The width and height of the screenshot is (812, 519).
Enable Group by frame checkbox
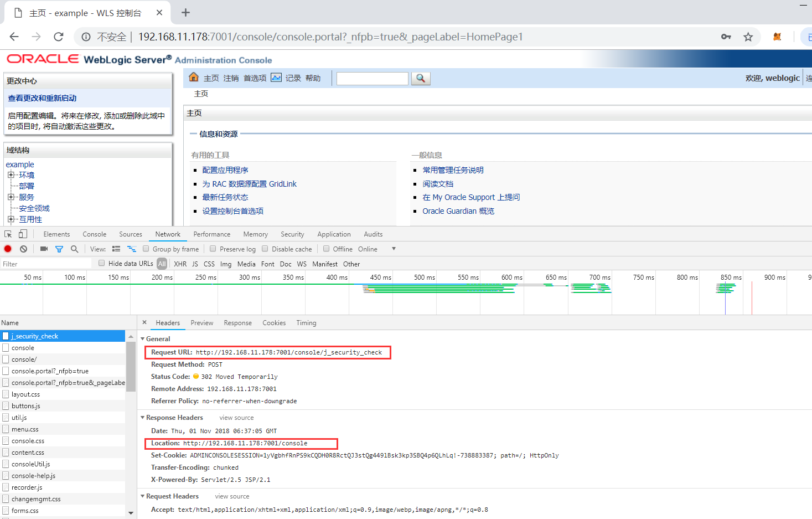(146, 249)
